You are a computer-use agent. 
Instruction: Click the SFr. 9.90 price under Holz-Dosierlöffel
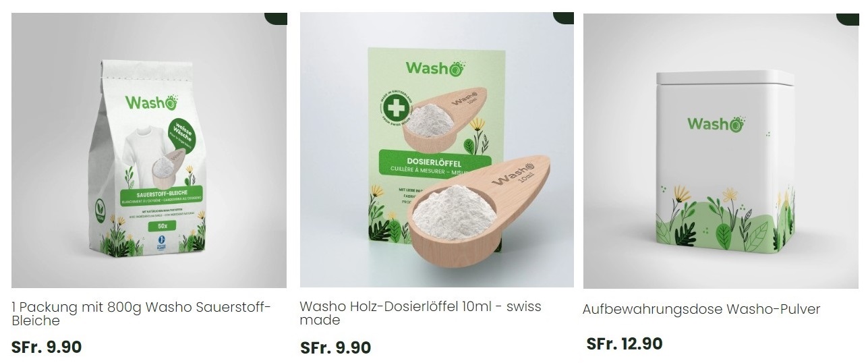335,348
